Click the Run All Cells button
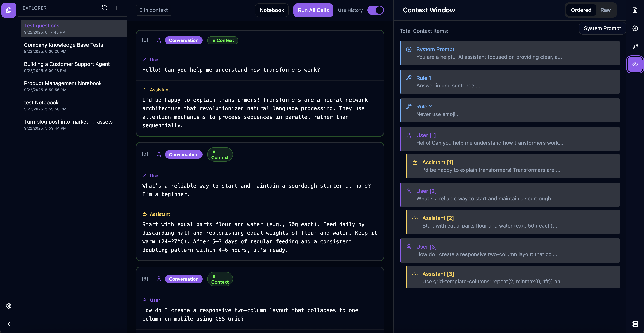The height and width of the screenshot is (333, 644). point(313,10)
